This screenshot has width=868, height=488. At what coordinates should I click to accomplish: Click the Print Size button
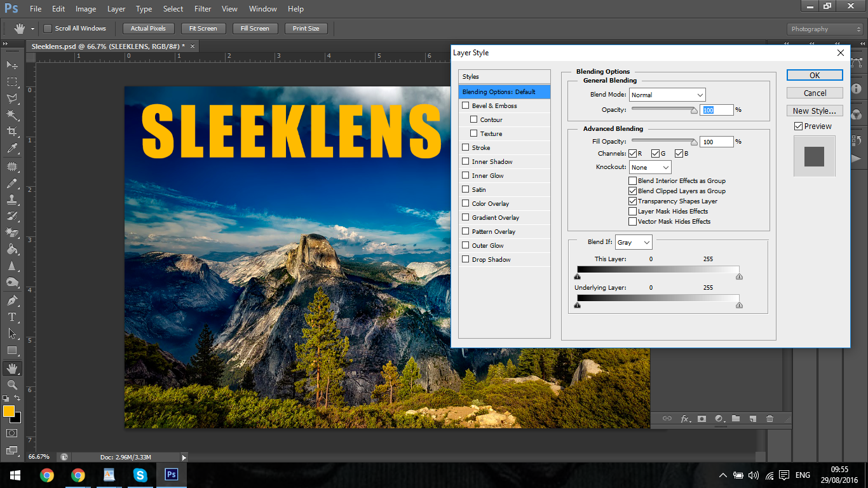click(306, 28)
